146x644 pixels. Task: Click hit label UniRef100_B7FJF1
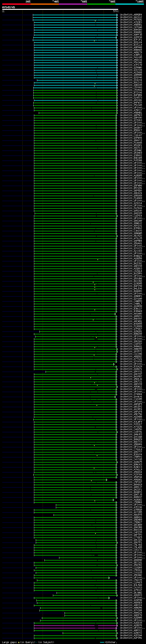click(x=131, y=40)
